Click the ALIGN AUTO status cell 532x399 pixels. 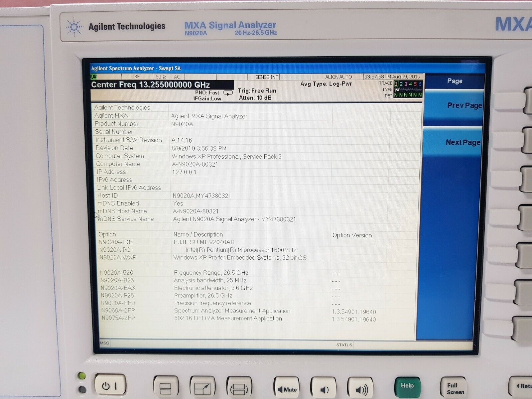pyautogui.click(x=338, y=77)
